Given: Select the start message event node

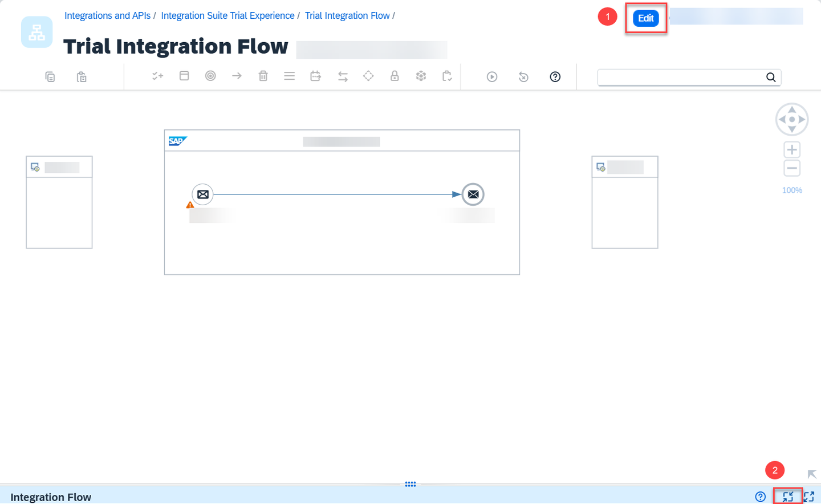Looking at the screenshot, I should pyautogui.click(x=202, y=194).
